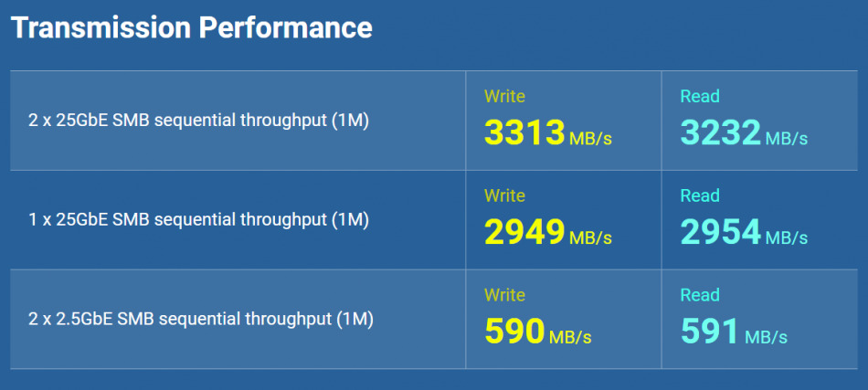This screenshot has height=390, width=868.
Task: Click the Read label above 3232
Action: (x=700, y=96)
